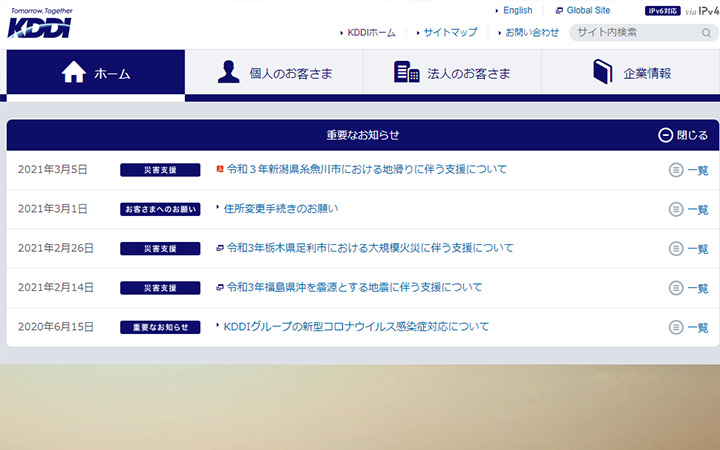Click the 重要なお知らせ panel header title
720x450 pixels.
[363, 135]
